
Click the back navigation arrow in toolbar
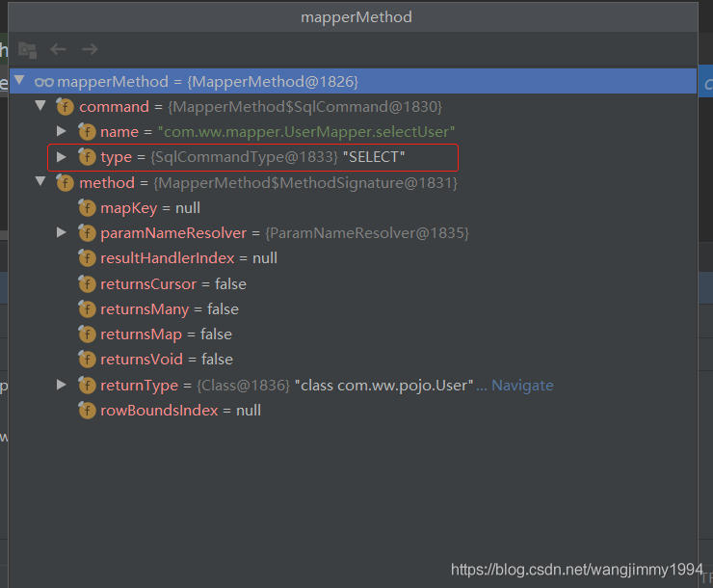tap(58, 49)
